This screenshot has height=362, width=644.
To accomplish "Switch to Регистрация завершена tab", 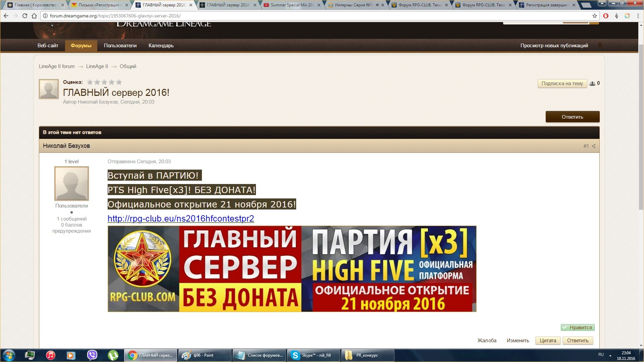I will coord(547,5).
